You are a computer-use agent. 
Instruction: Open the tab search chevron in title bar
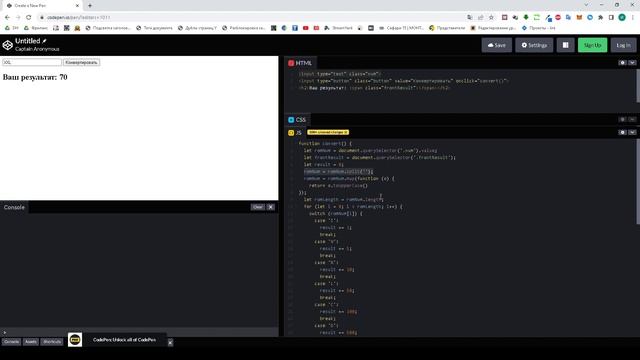[586, 5]
